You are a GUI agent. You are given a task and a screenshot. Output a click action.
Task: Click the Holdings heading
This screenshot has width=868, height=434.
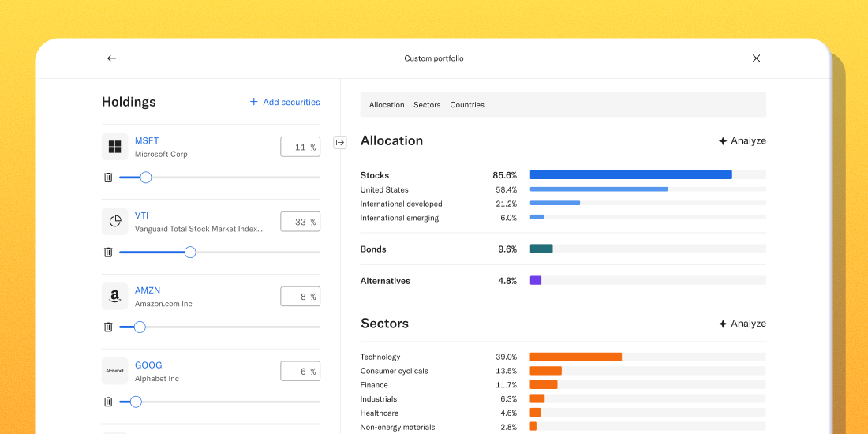(129, 102)
